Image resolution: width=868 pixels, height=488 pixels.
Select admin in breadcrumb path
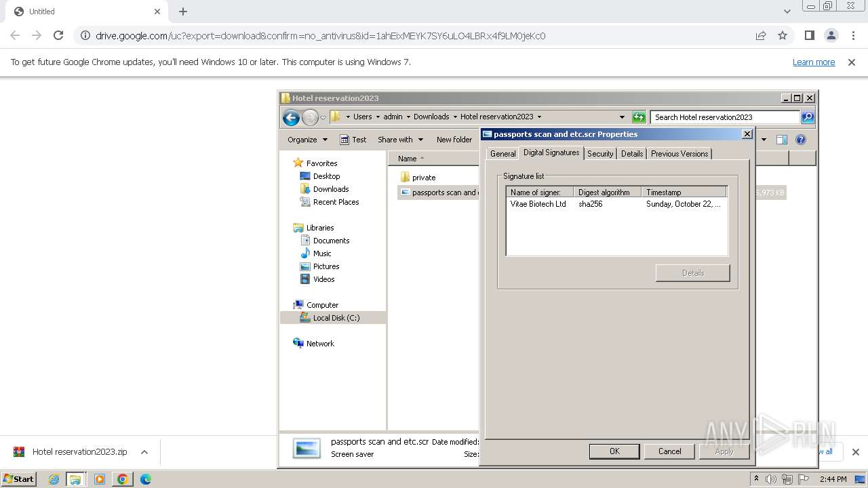point(393,117)
